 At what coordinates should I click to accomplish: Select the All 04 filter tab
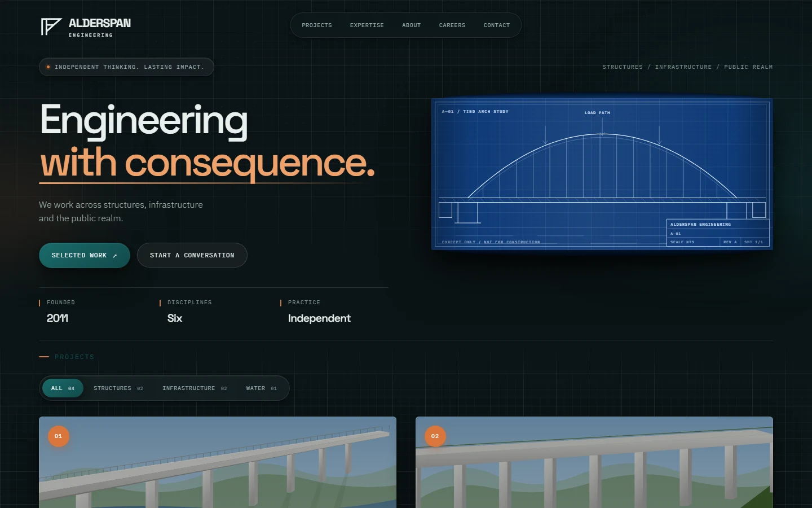click(x=63, y=388)
